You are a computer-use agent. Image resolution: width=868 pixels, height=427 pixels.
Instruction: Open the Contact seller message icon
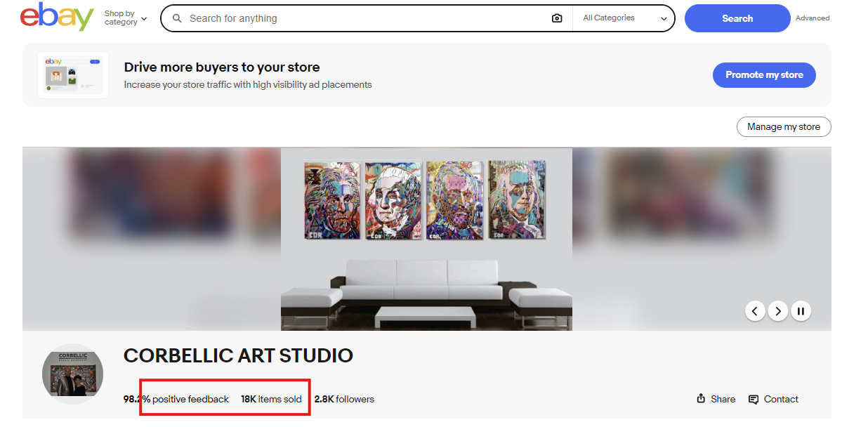point(754,399)
